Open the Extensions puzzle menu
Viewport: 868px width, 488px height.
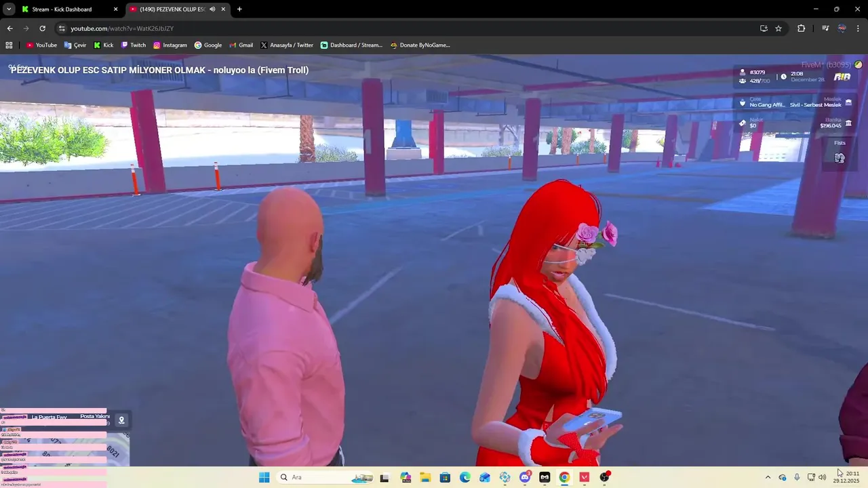pyautogui.click(x=801, y=28)
